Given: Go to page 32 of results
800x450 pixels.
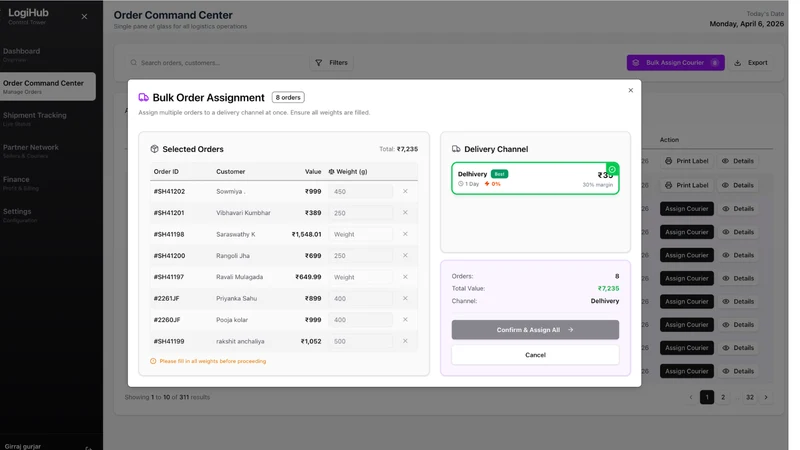Looking at the screenshot, I should click(749, 397).
